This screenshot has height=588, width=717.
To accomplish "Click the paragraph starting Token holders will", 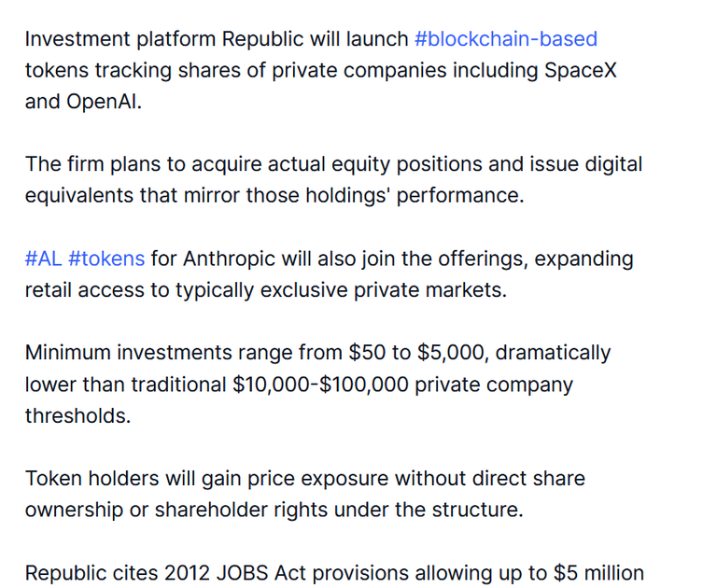I will click(x=305, y=495).
